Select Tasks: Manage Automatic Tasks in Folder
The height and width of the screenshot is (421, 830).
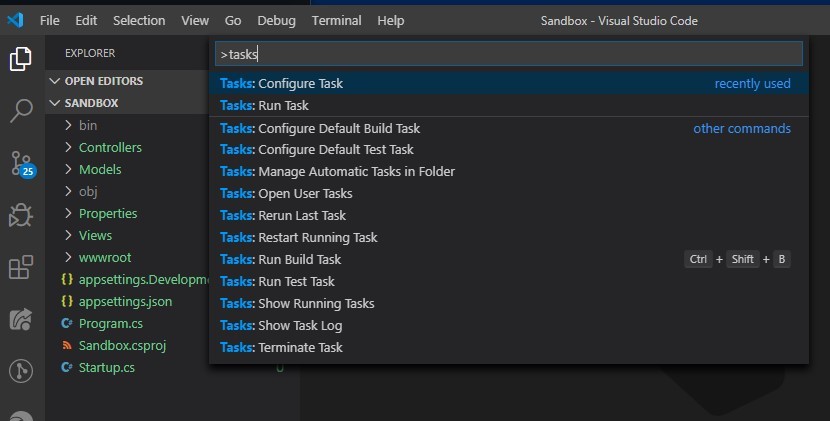click(509, 172)
